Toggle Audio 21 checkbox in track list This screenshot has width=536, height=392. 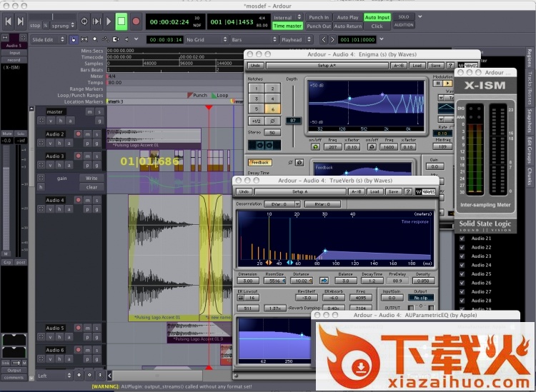(x=462, y=238)
